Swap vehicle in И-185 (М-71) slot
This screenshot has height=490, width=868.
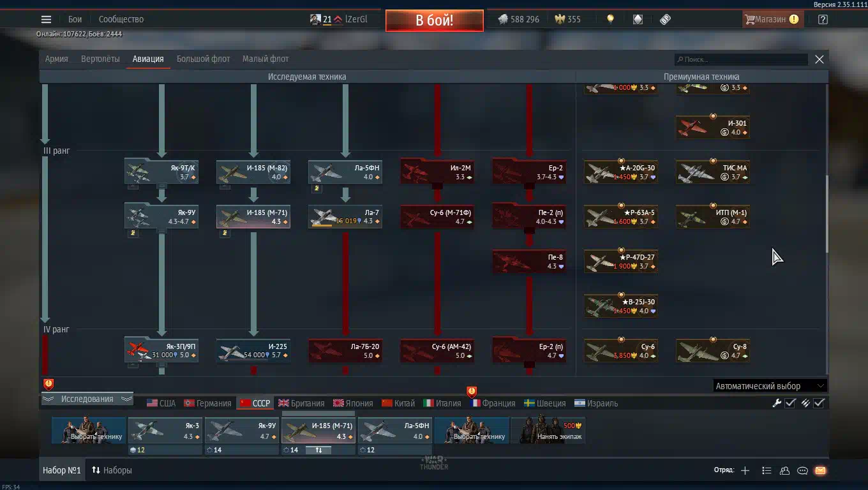click(318, 450)
